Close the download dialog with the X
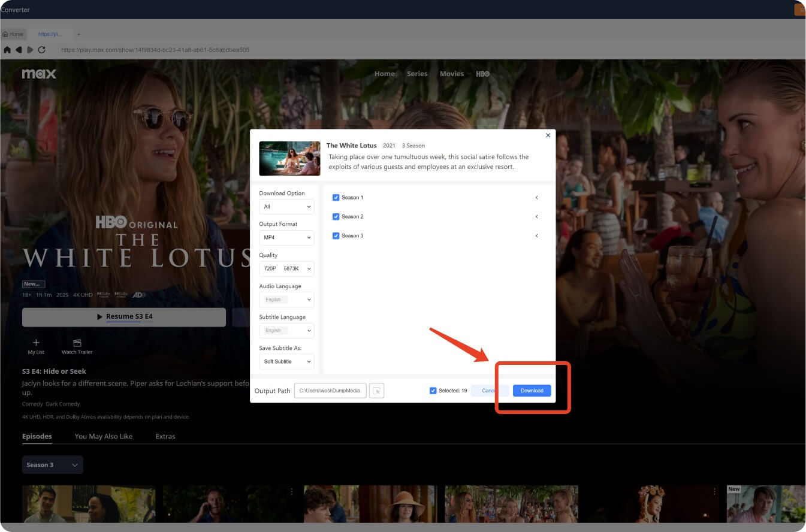Image resolution: width=806 pixels, height=532 pixels. 548,135
